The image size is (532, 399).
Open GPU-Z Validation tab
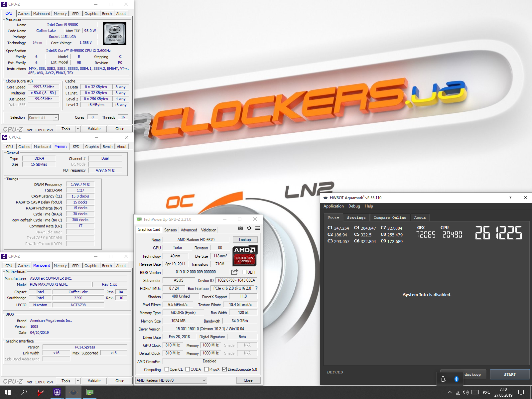click(x=209, y=230)
